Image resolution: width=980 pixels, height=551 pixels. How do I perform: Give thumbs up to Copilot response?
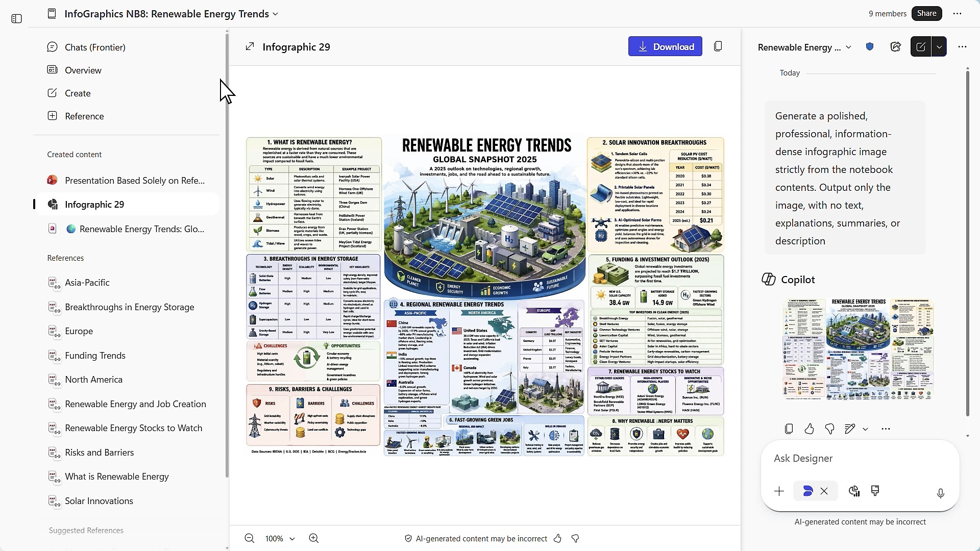point(809,429)
